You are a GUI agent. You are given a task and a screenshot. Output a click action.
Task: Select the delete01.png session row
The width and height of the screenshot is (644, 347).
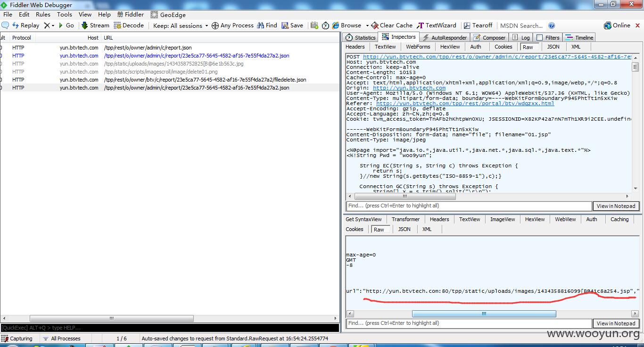(x=169, y=72)
